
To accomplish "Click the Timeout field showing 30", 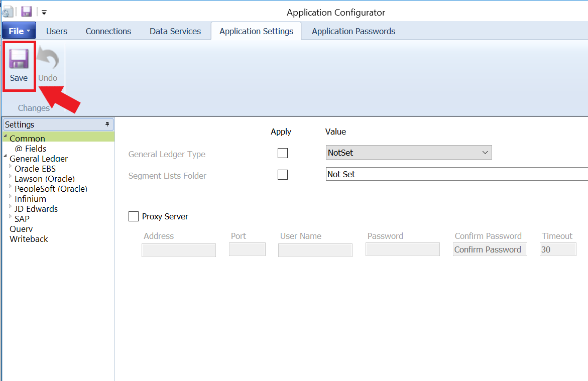I will [x=557, y=249].
